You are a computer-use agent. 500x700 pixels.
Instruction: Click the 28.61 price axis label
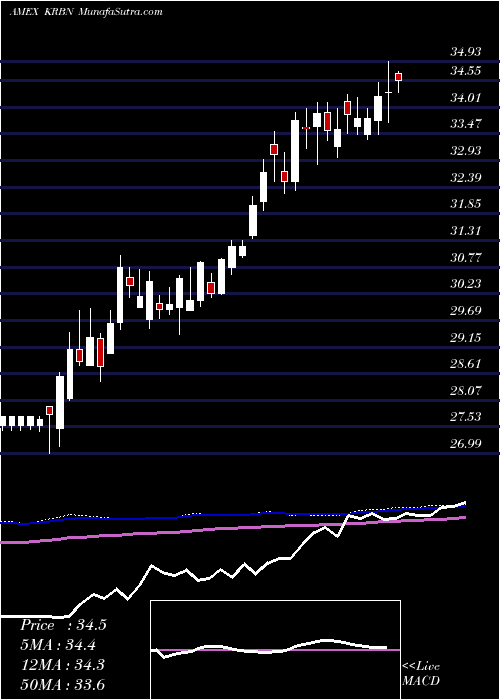466,364
